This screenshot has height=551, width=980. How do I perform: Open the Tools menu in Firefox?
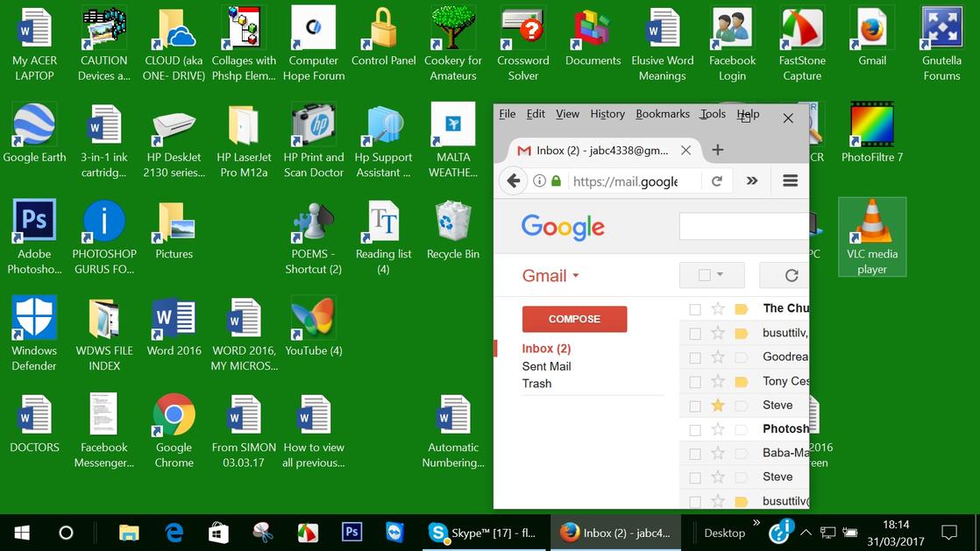pos(713,114)
